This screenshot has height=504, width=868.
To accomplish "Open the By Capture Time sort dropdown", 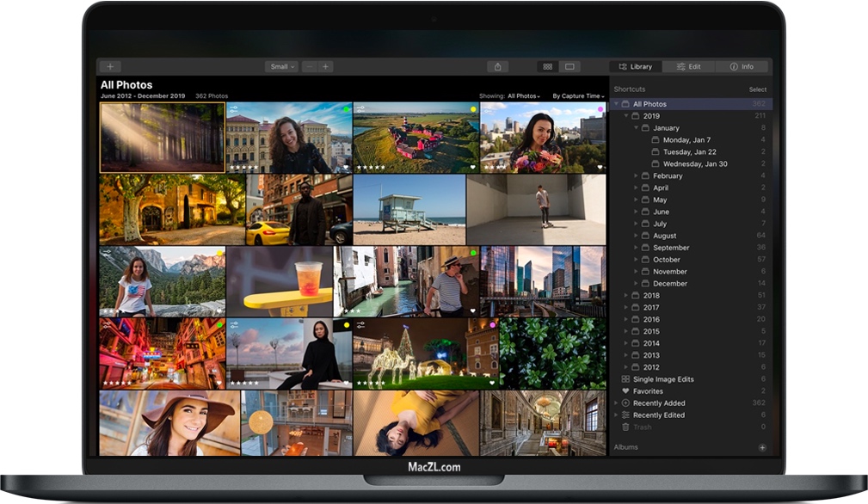I will tap(578, 96).
